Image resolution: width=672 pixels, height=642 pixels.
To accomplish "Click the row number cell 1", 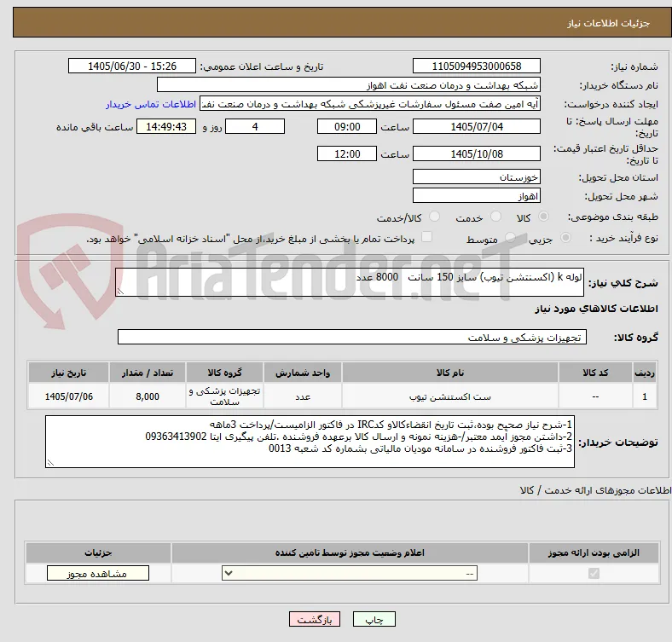I will pyautogui.click(x=645, y=396).
